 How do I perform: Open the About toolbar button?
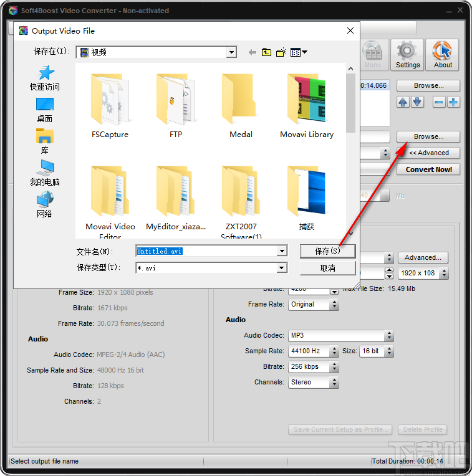coord(442,55)
